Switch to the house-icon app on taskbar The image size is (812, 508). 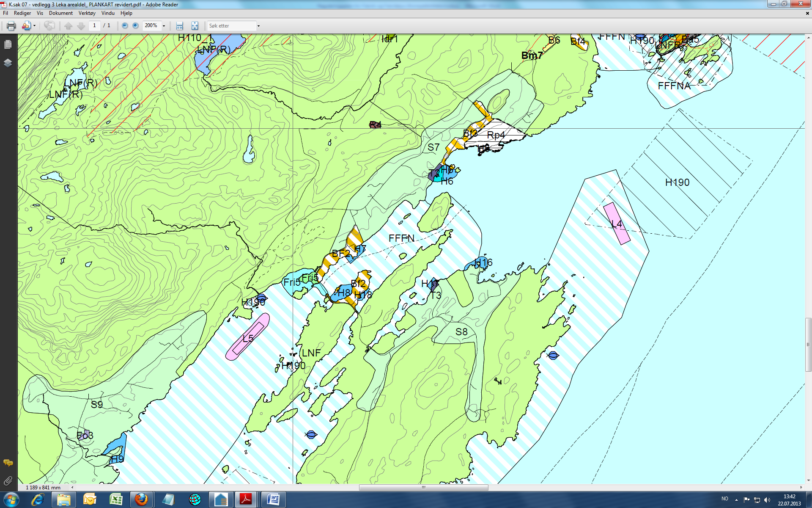coord(221,500)
